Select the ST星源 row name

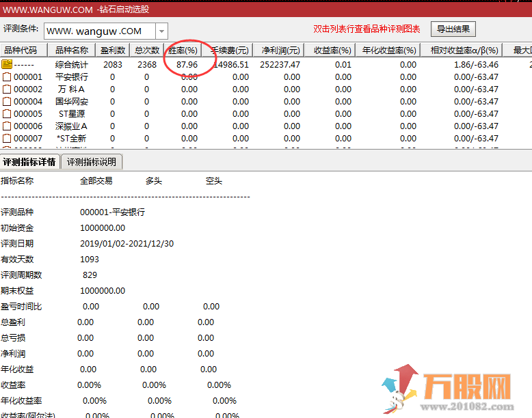point(72,114)
